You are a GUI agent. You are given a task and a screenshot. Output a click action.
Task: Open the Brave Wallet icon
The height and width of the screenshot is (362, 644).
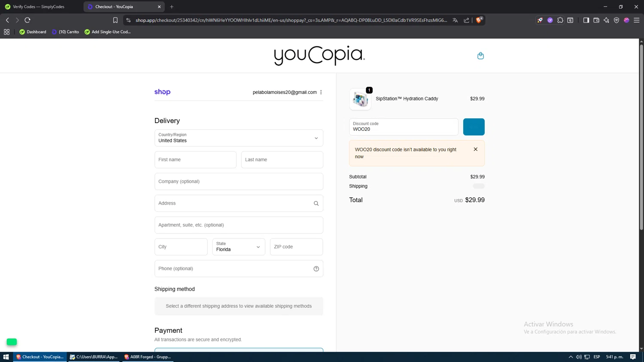[596, 20]
